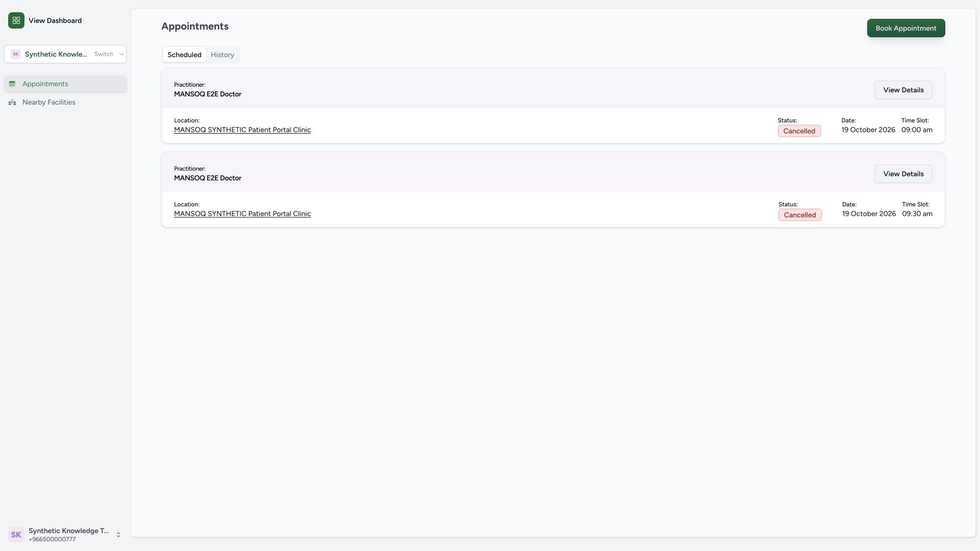View Details of the 09:30 am appointment
The height and width of the screenshot is (551, 980).
[x=903, y=174]
